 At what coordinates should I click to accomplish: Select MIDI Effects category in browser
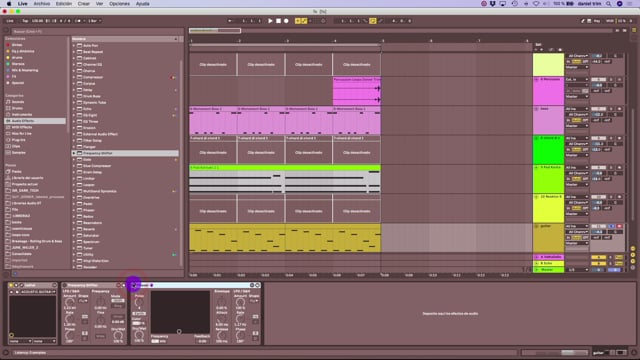tap(35, 127)
